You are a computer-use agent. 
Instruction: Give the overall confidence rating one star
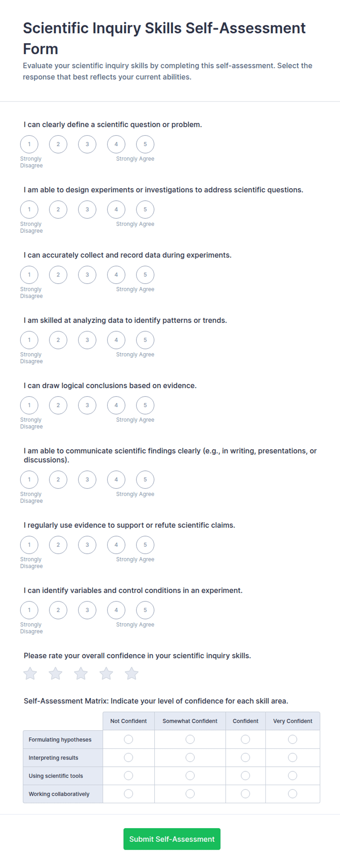click(30, 673)
